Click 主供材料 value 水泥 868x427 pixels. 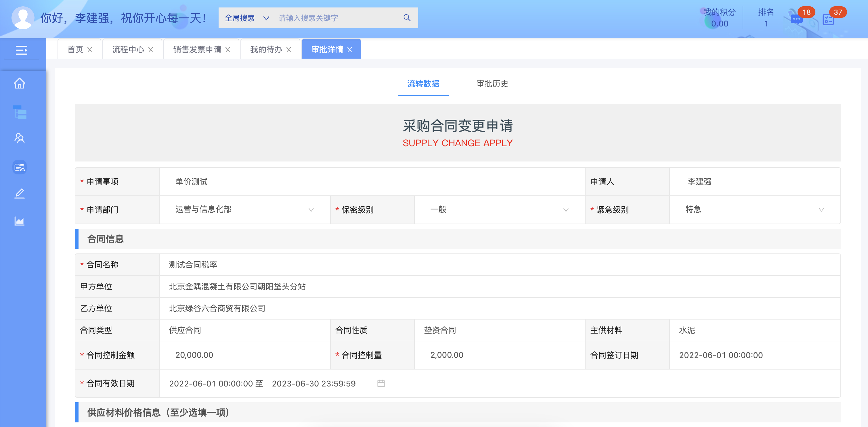687,330
